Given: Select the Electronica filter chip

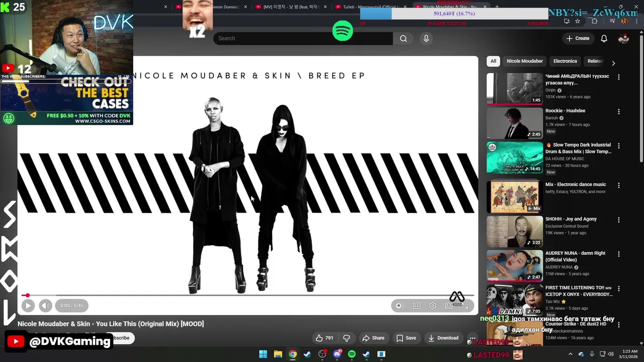Looking at the screenshot, I should pos(565,61).
